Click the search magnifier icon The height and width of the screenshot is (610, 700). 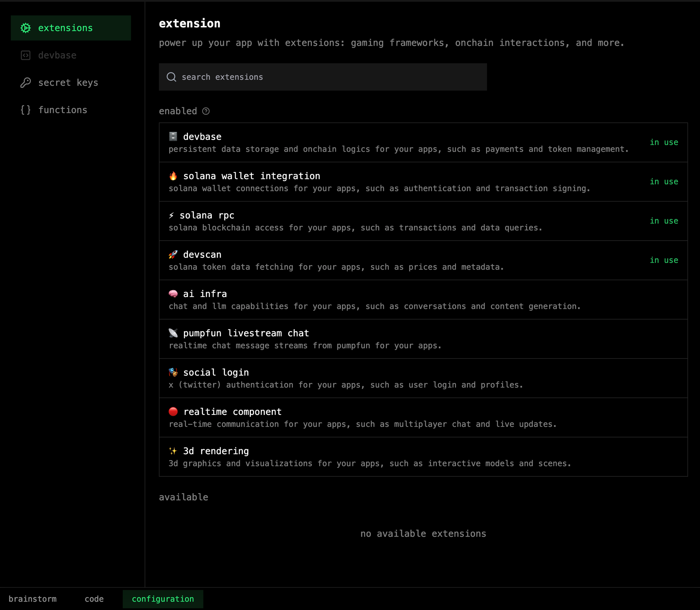pos(171,77)
